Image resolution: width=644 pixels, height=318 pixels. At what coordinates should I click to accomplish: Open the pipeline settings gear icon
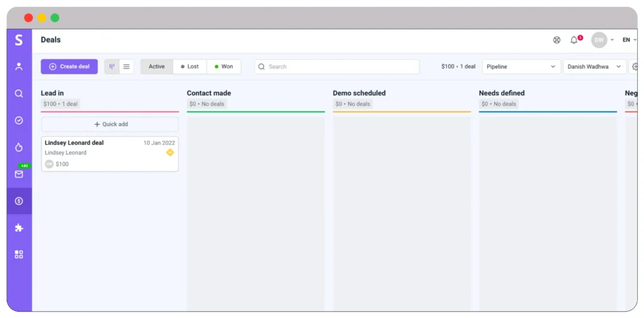point(635,67)
